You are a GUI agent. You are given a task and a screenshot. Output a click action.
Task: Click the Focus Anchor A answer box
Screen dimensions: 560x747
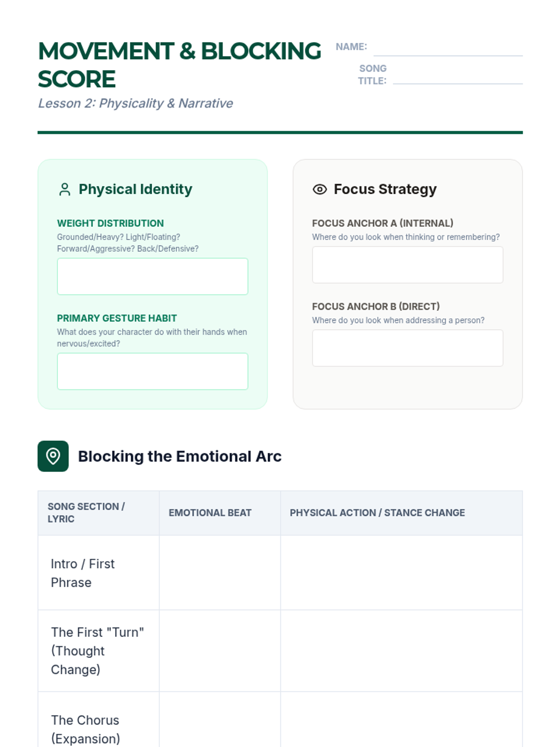[x=408, y=265]
